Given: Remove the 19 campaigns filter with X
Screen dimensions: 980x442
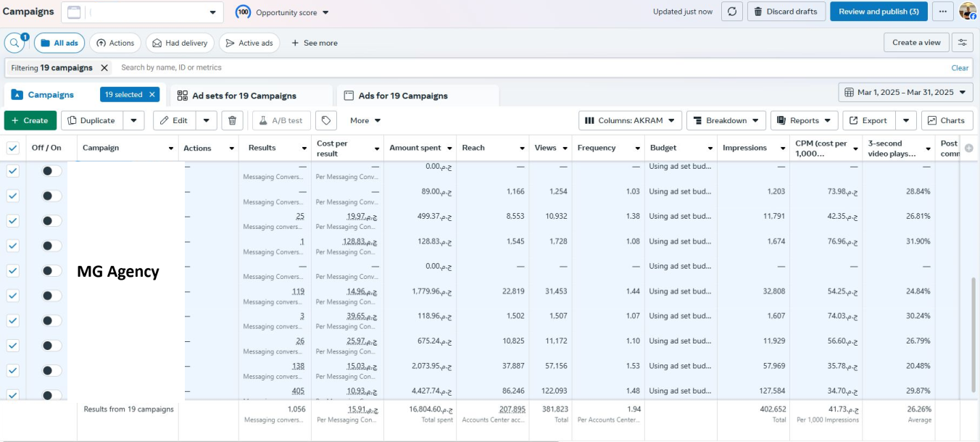Looking at the screenshot, I should [x=104, y=67].
